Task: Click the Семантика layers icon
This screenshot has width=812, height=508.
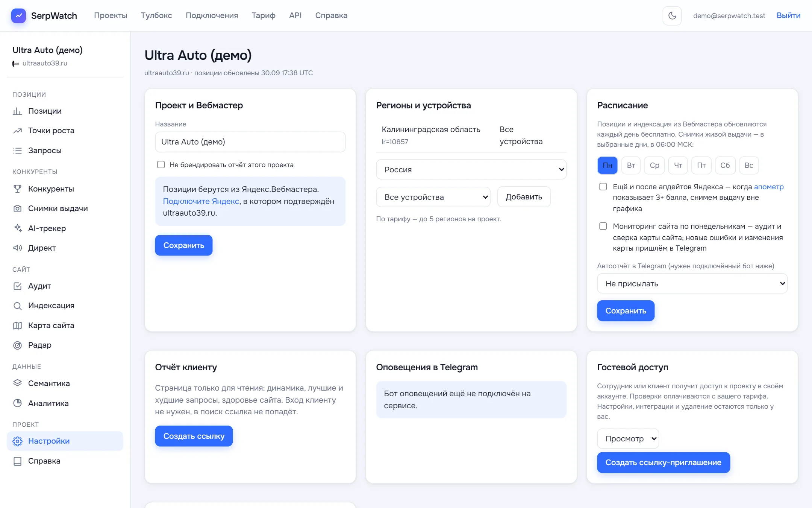Action: tap(17, 383)
